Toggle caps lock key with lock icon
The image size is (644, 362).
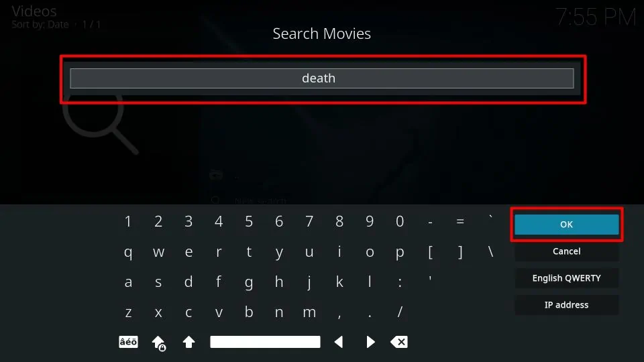pyautogui.click(x=158, y=343)
